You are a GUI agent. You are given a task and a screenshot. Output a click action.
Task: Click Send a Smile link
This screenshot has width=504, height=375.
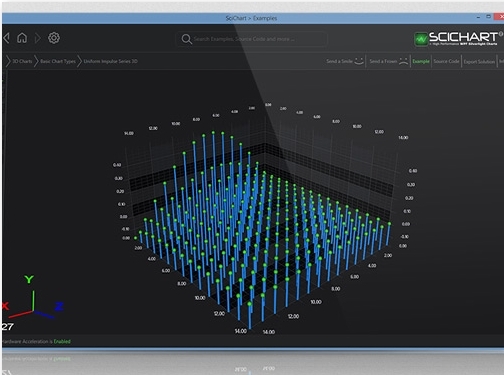click(x=339, y=61)
